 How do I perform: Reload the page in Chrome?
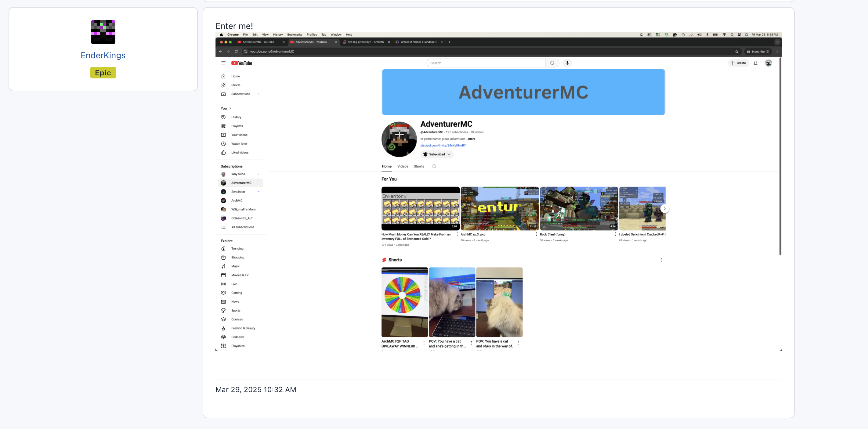(236, 52)
